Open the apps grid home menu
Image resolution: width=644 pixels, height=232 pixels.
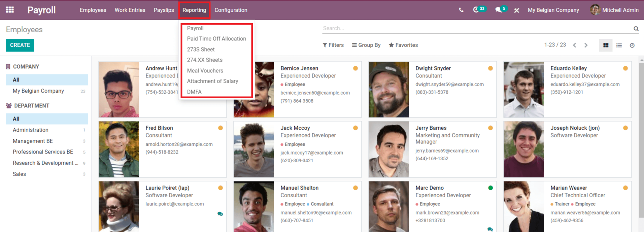tap(10, 10)
